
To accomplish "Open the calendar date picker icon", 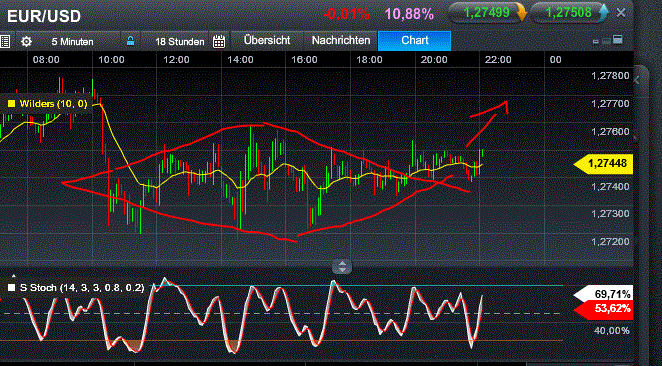I will (219, 41).
